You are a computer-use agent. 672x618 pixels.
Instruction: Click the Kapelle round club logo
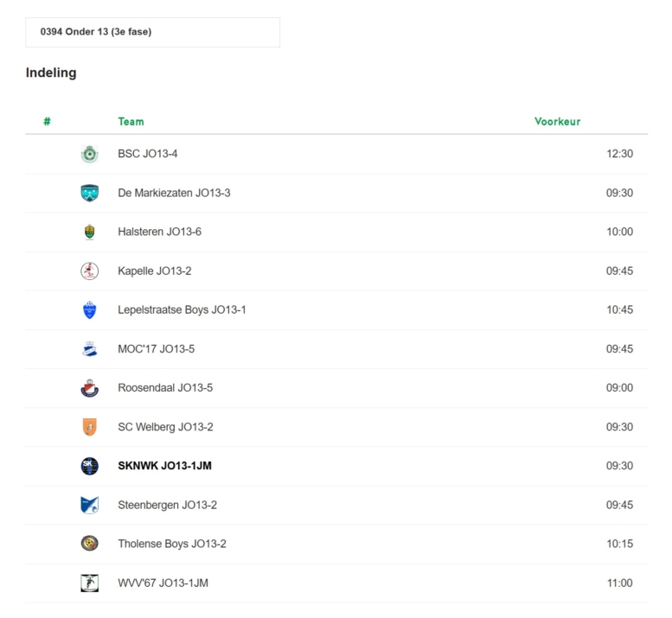90,271
